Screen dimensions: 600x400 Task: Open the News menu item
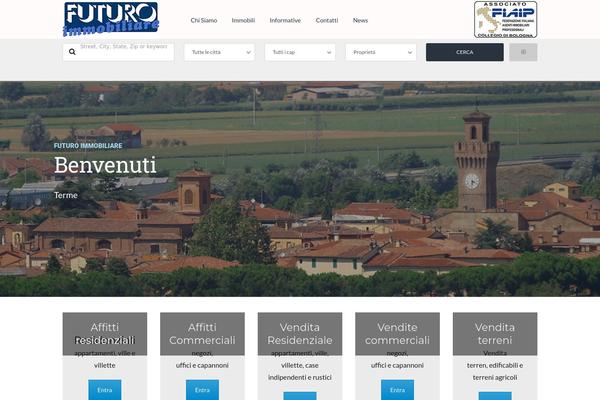(x=360, y=20)
